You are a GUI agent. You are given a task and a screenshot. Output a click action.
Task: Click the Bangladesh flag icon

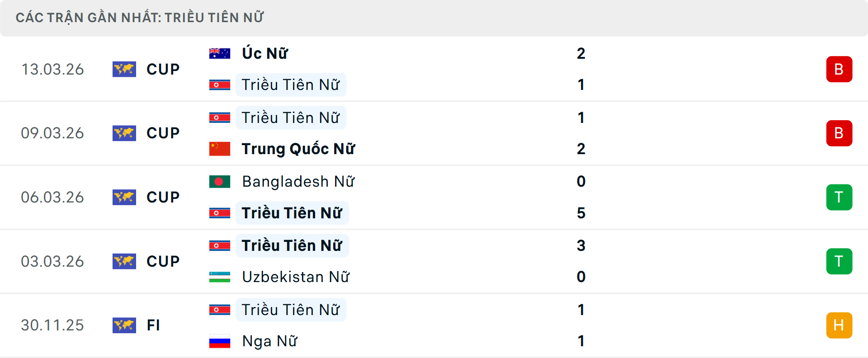(220, 182)
